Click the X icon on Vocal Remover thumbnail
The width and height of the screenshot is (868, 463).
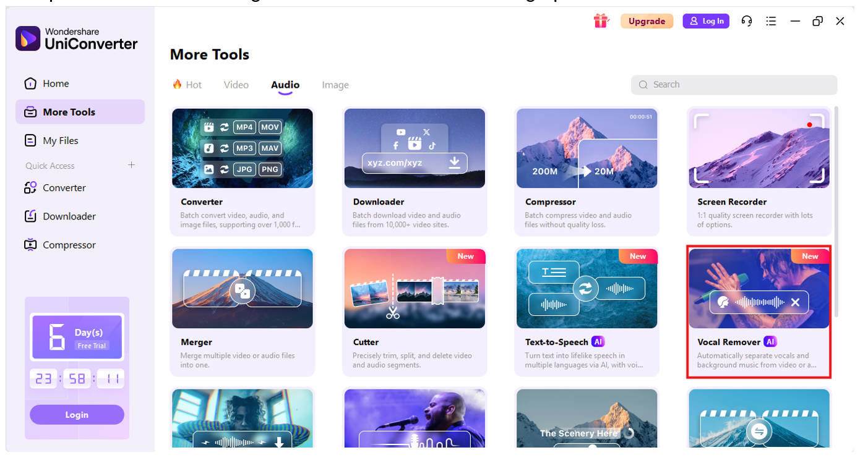pyautogui.click(x=796, y=302)
